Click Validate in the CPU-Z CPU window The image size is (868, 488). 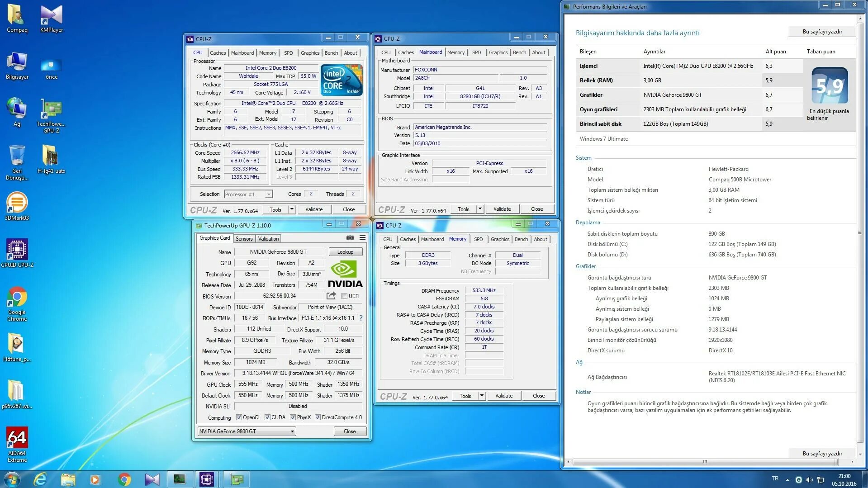(314, 209)
